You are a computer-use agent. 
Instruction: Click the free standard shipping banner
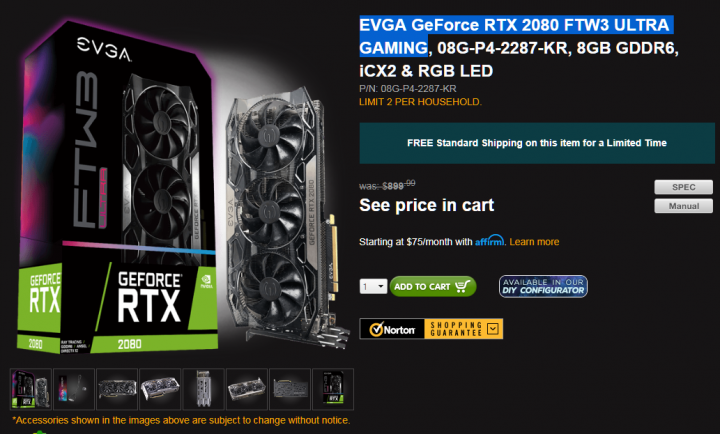tap(537, 143)
